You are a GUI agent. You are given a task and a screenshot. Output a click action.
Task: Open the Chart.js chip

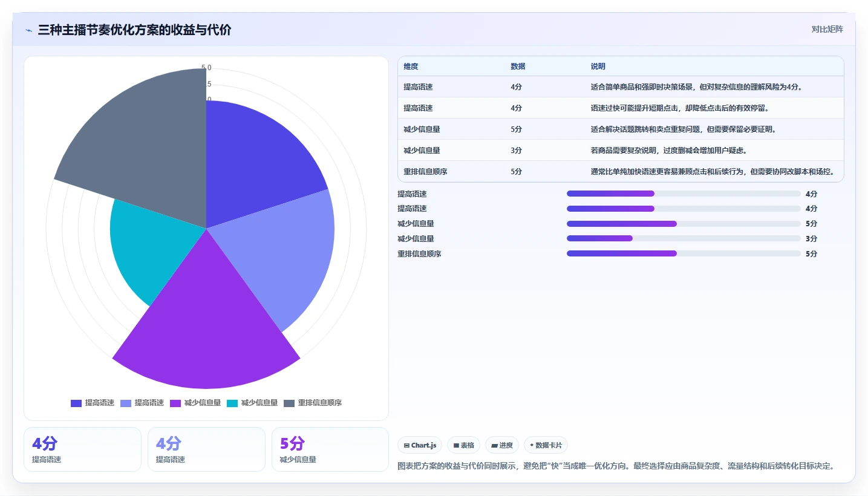pos(420,445)
